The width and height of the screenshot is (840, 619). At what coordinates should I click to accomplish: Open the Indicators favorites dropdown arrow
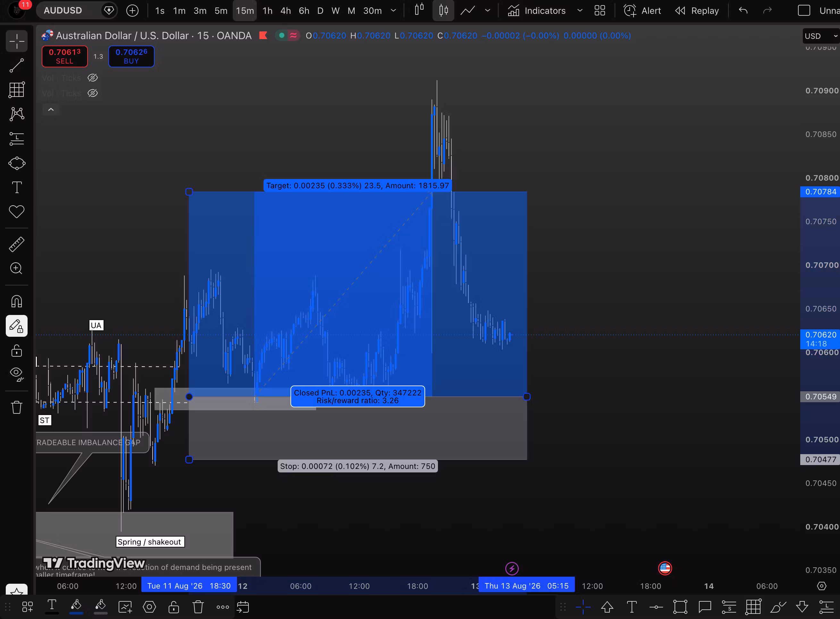coord(580,11)
